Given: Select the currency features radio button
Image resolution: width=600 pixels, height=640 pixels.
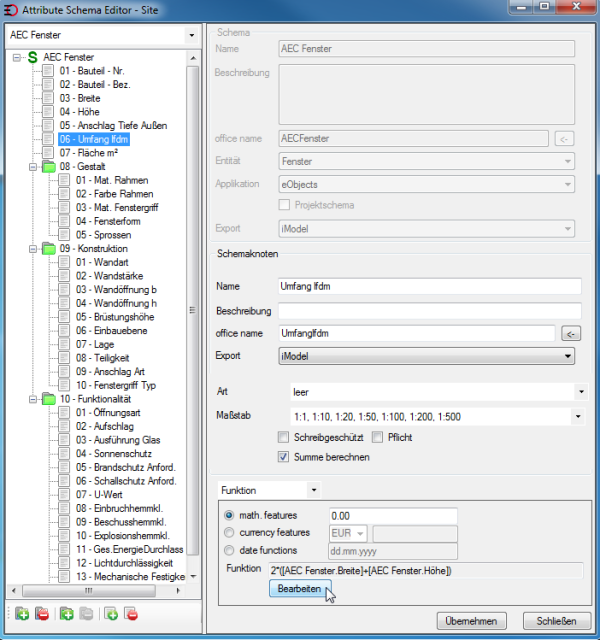Looking at the screenshot, I should click(x=229, y=532).
